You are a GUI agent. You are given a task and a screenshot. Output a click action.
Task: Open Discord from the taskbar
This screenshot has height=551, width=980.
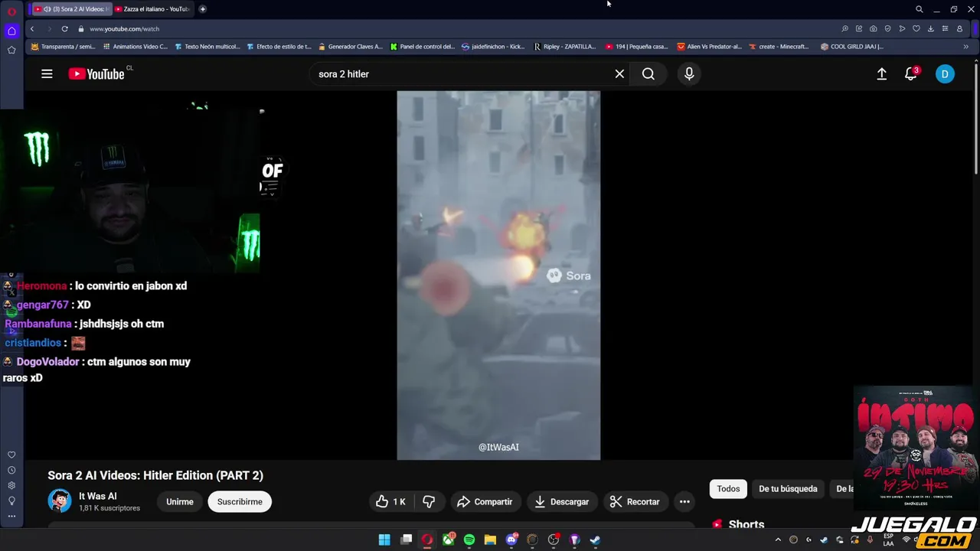tap(511, 540)
